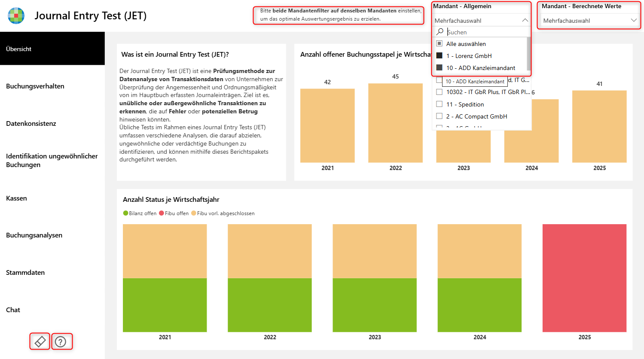644x359 pixels.
Task: Click the Mandant - Allgemein filter label
Action: [462, 6]
